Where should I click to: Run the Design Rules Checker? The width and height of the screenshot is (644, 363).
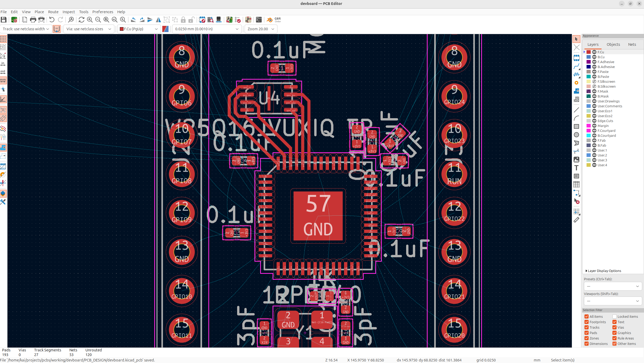[238, 20]
